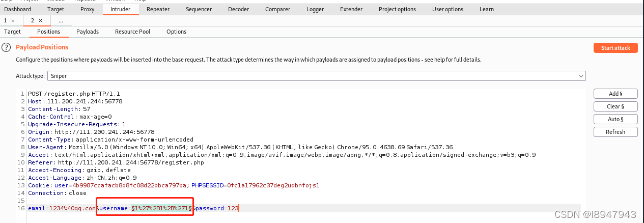Open the Payloads sub-tab
644x223 pixels.
tap(88, 32)
